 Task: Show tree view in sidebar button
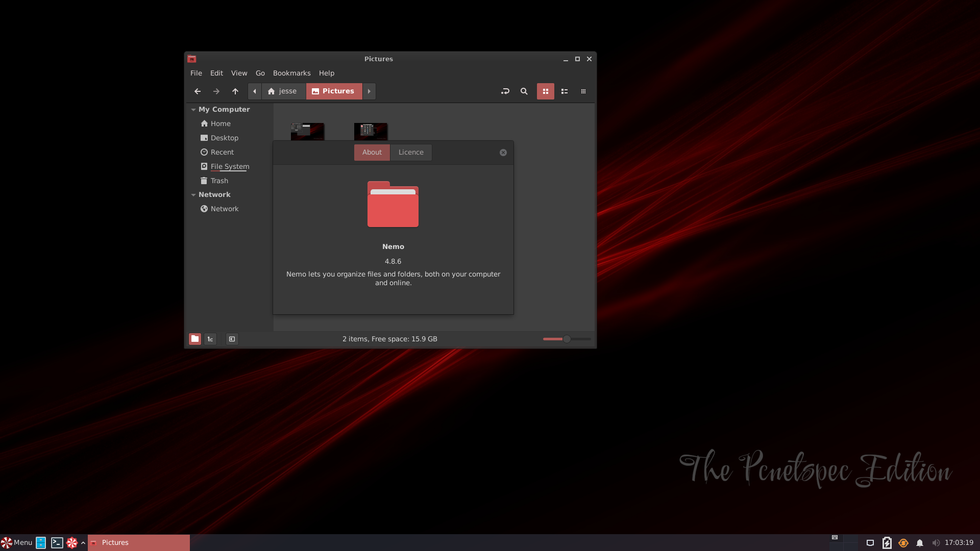(x=210, y=339)
